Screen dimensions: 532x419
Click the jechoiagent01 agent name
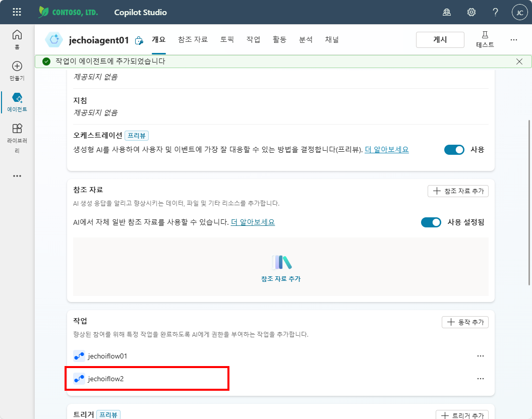(x=99, y=40)
